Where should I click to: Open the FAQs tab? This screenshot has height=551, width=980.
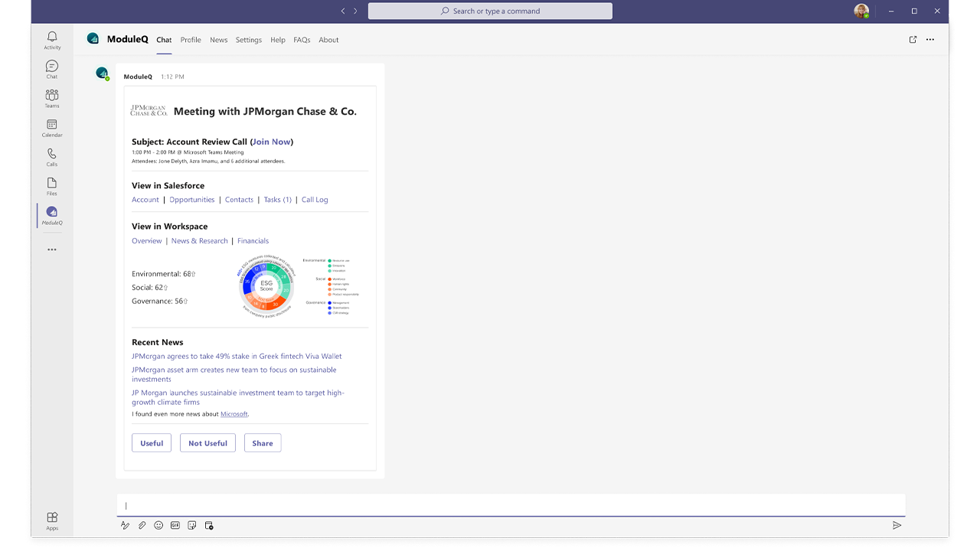(302, 40)
